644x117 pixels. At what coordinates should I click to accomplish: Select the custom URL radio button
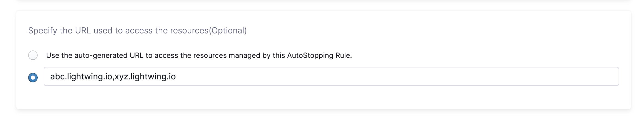(33, 78)
